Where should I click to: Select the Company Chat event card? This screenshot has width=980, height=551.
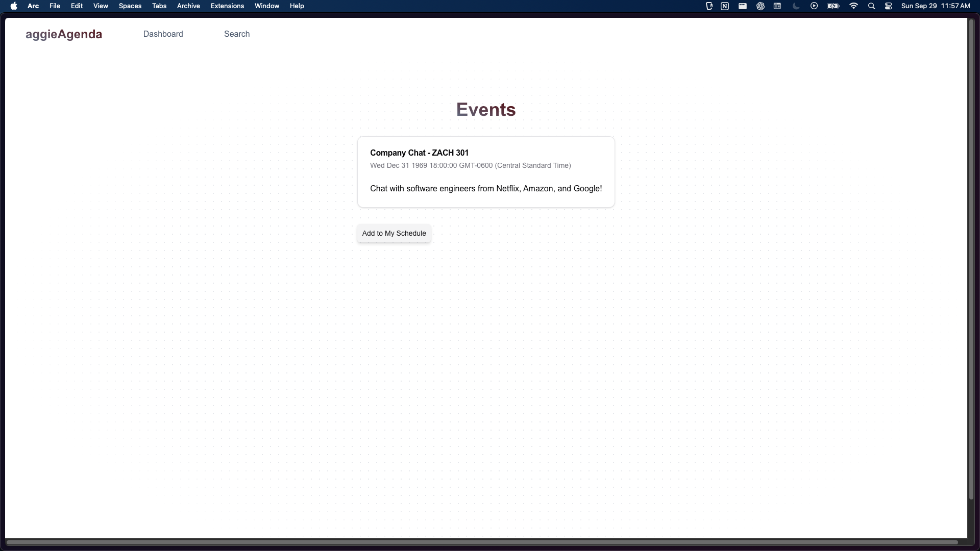pos(486,172)
